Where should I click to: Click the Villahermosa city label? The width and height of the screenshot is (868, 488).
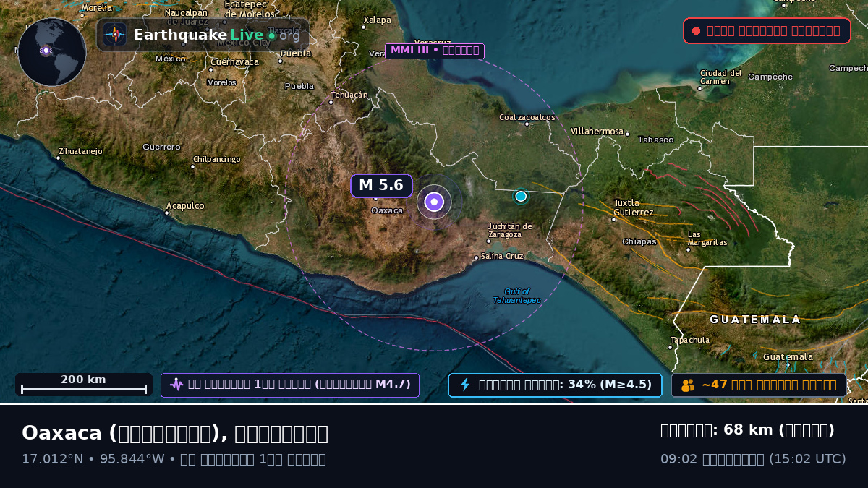click(x=597, y=132)
